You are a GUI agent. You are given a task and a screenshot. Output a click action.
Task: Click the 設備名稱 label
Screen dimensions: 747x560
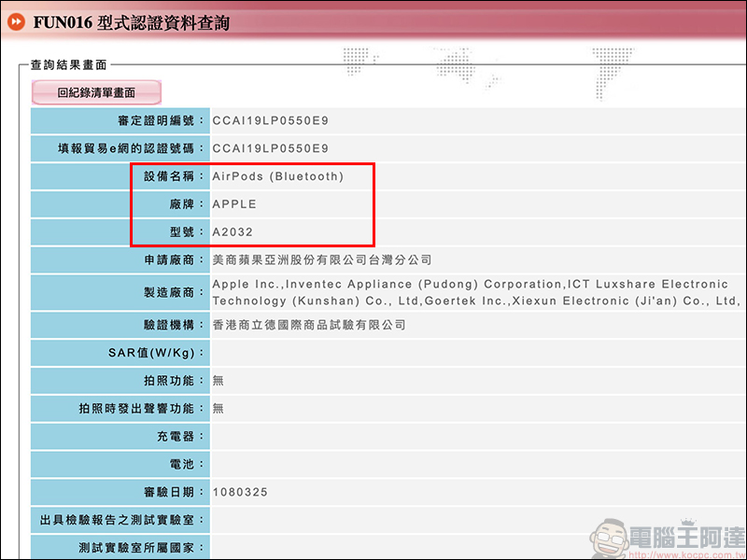coord(174,176)
